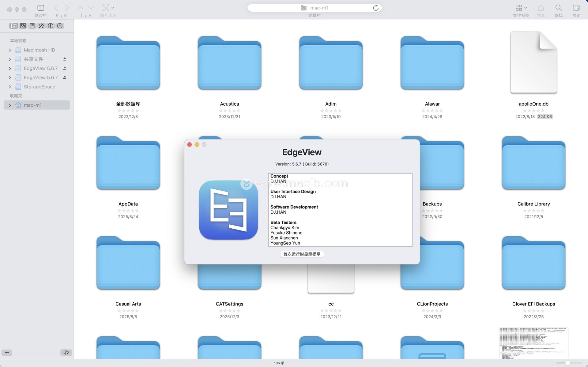Open the history clock sidebar tab
The image size is (588, 367).
(x=60, y=26)
